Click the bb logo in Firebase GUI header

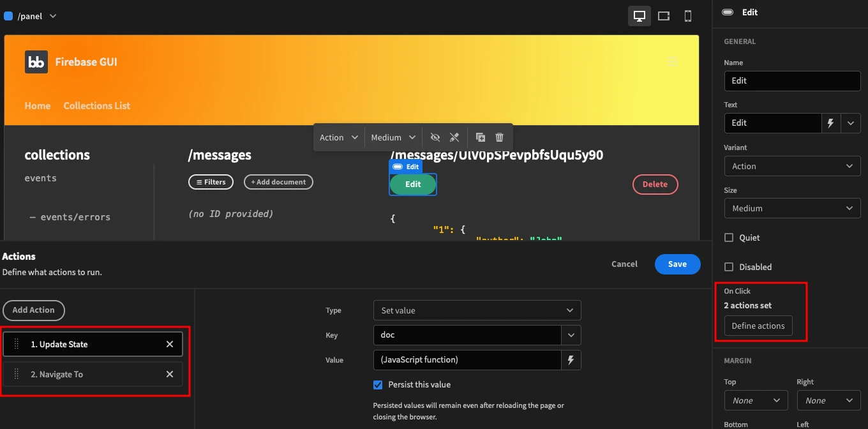(36, 62)
